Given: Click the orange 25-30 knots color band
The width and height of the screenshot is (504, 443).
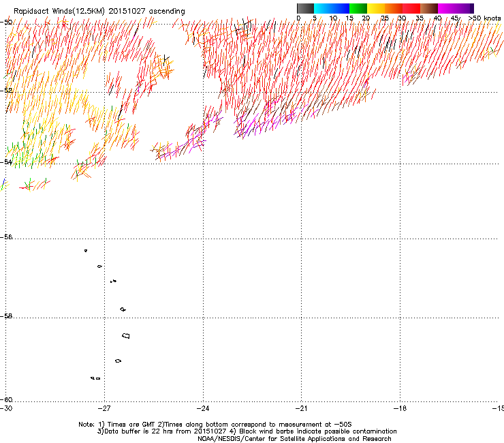Looking at the screenshot, I should [x=394, y=8].
